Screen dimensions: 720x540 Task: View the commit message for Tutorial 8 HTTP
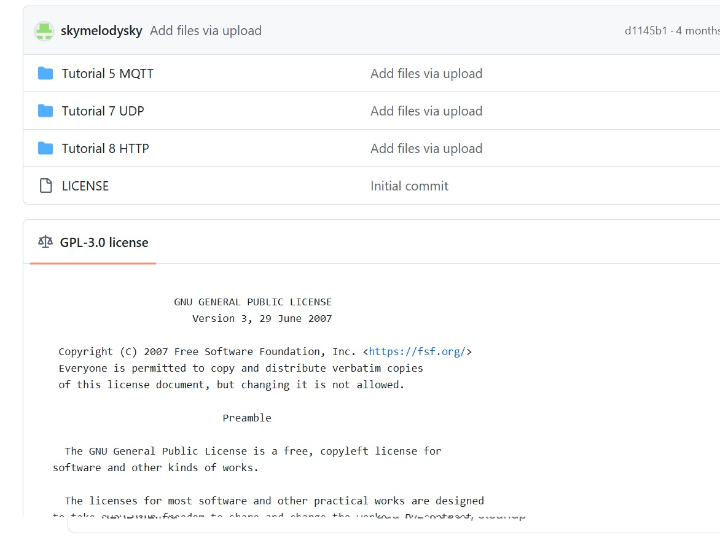(x=426, y=148)
